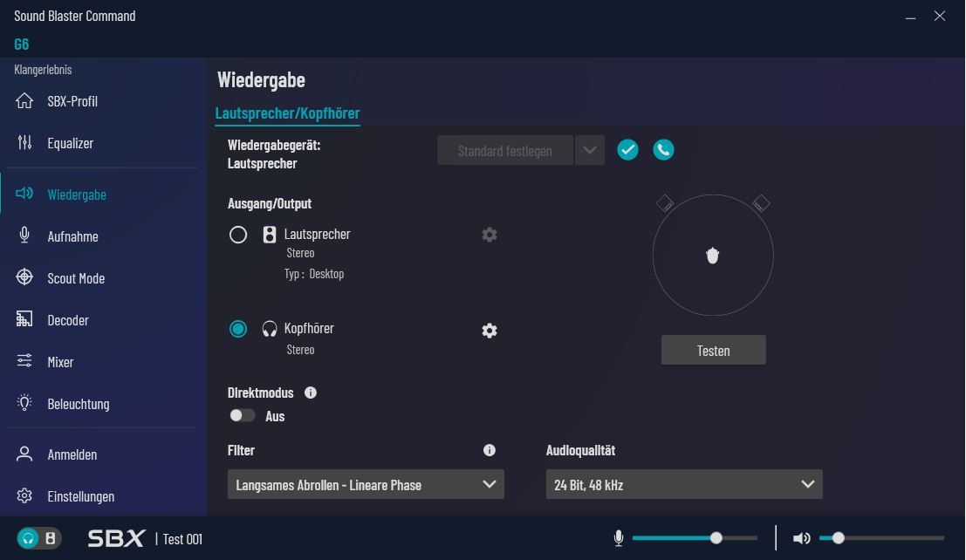Expand the Standard festlegen dropdown arrow
This screenshot has height=560, width=966.
coord(590,150)
